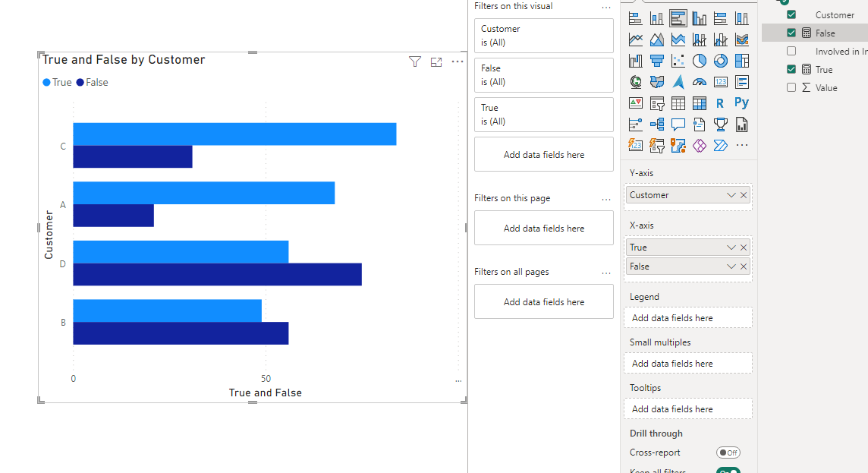Screen dimensions: 868x473
Task: Open Filters on this page options menu
Action: point(606,200)
